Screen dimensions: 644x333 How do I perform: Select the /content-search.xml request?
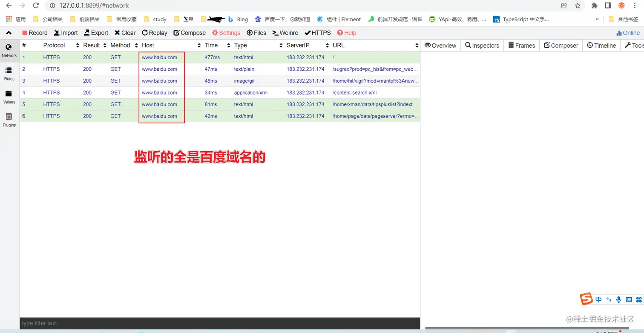220,92
